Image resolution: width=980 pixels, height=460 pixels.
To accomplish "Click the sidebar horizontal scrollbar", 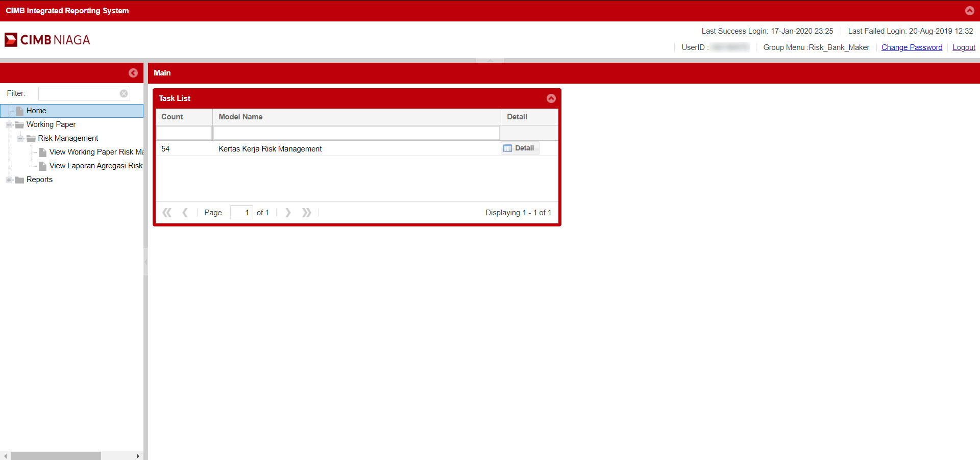I will tap(56, 455).
